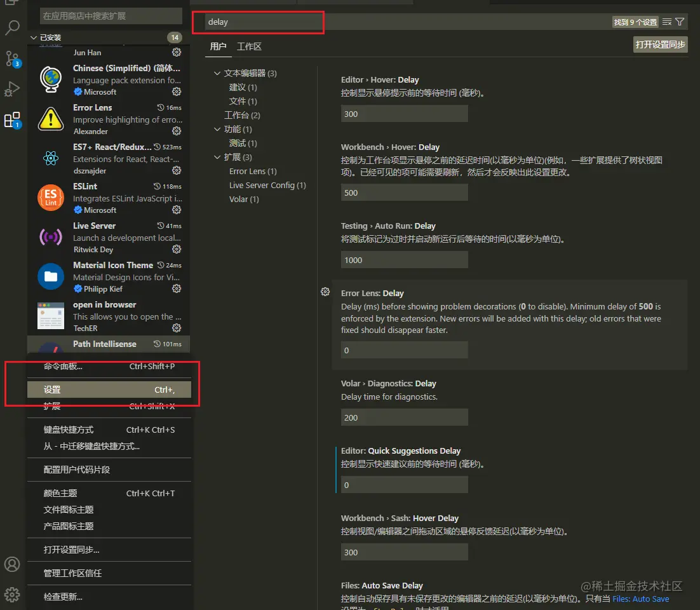The width and height of the screenshot is (700, 610).
Task: Click the Volar Diagnostics Delay value 200
Action: tap(405, 417)
